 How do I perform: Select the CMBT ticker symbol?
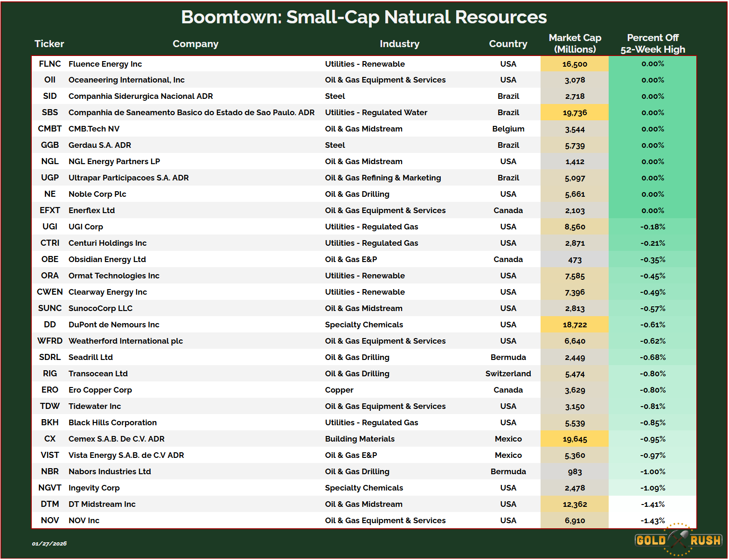pyautogui.click(x=50, y=129)
